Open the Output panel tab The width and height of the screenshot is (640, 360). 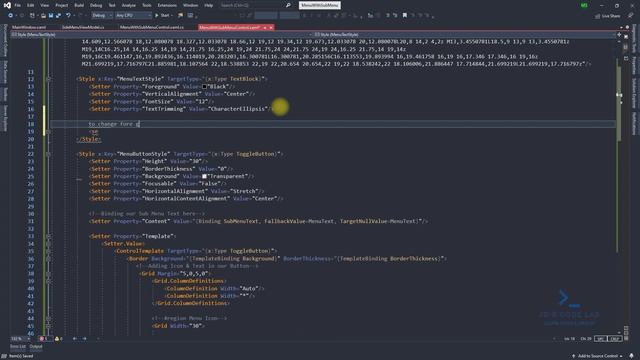[x=36, y=347]
